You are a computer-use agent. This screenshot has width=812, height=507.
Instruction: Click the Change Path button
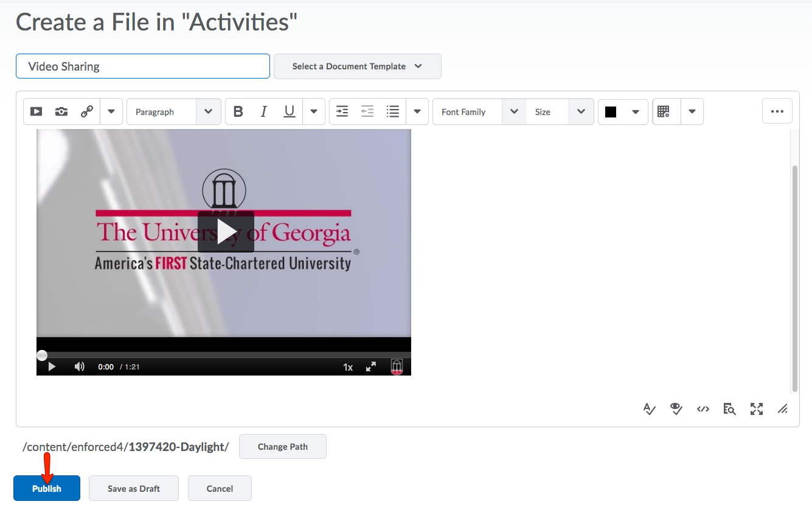[x=283, y=447]
